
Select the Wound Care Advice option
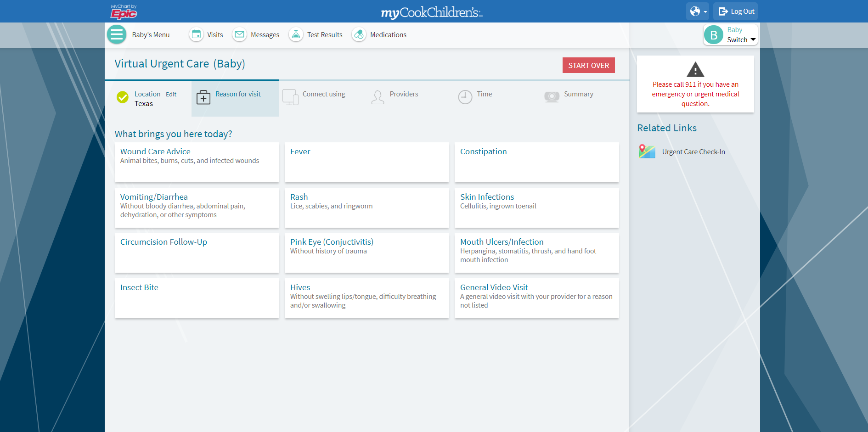[197, 162]
